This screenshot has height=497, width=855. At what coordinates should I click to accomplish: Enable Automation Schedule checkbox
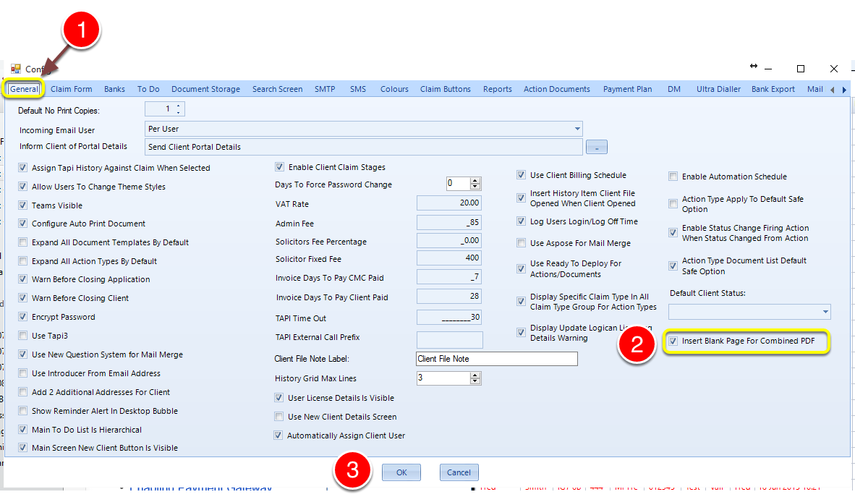(x=673, y=176)
